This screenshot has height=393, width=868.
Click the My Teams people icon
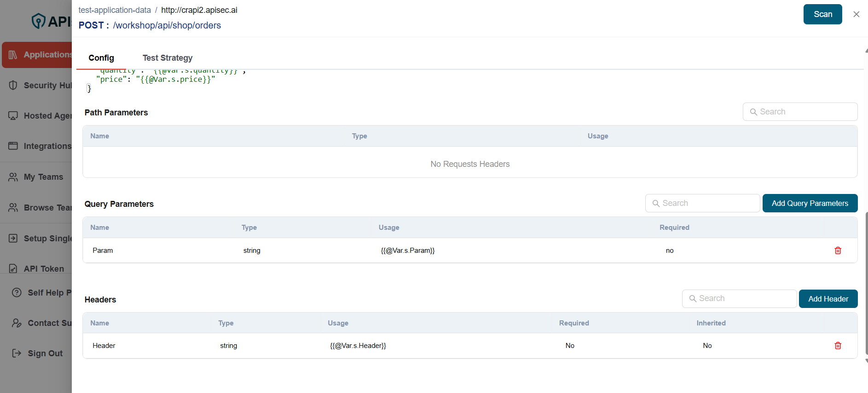pyautogui.click(x=13, y=177)
